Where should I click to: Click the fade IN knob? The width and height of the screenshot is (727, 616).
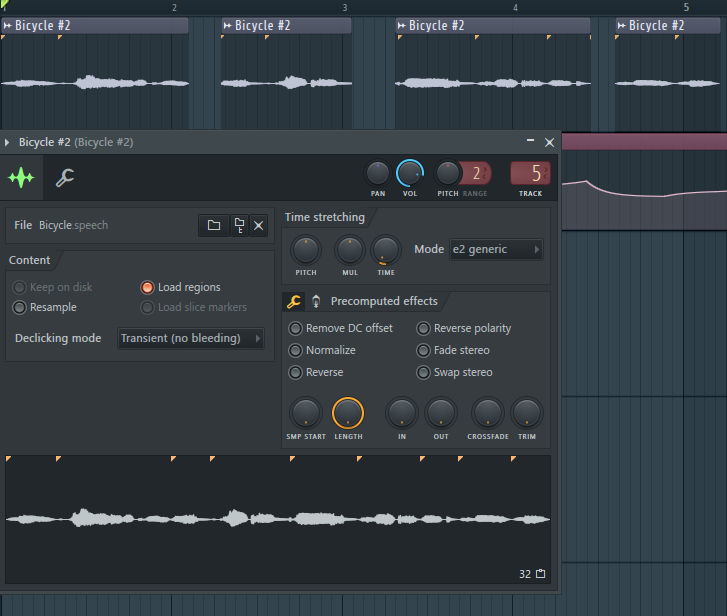point(402,413)
